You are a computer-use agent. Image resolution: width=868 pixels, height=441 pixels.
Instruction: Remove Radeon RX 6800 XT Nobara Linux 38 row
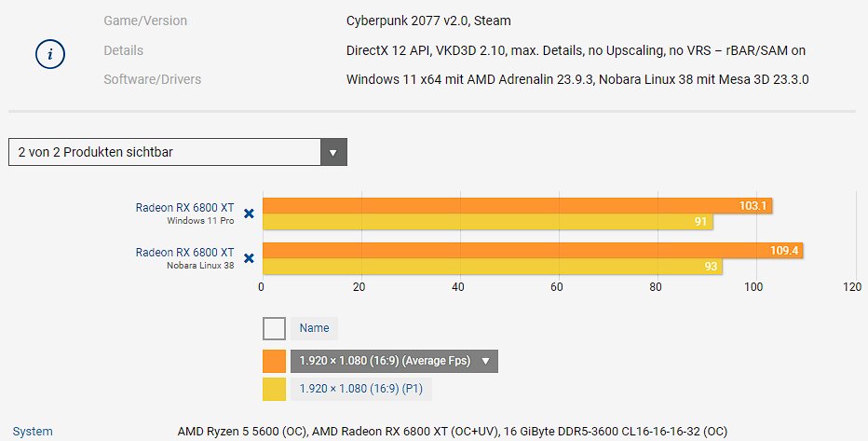249,258
